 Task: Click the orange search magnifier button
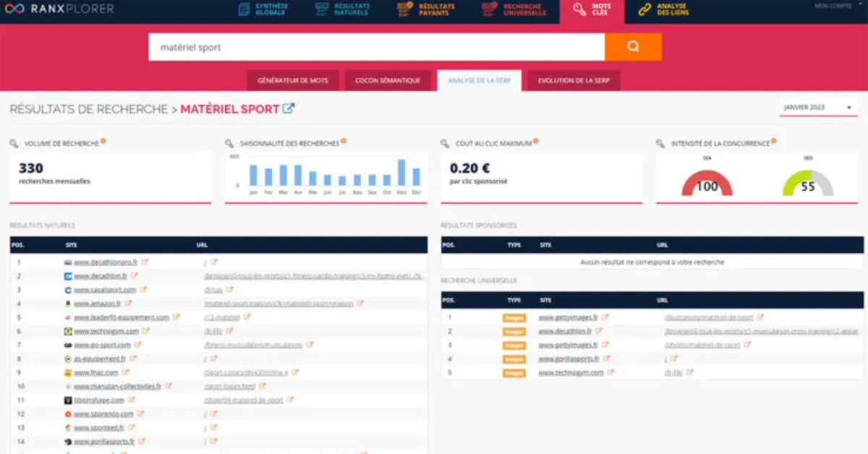[x=633, y=46]
